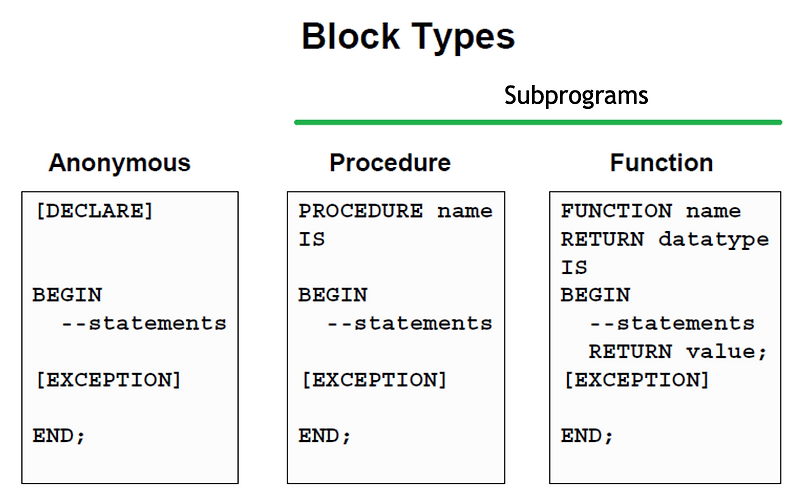Click END; in the Anonymous block

tap(59, 436)
